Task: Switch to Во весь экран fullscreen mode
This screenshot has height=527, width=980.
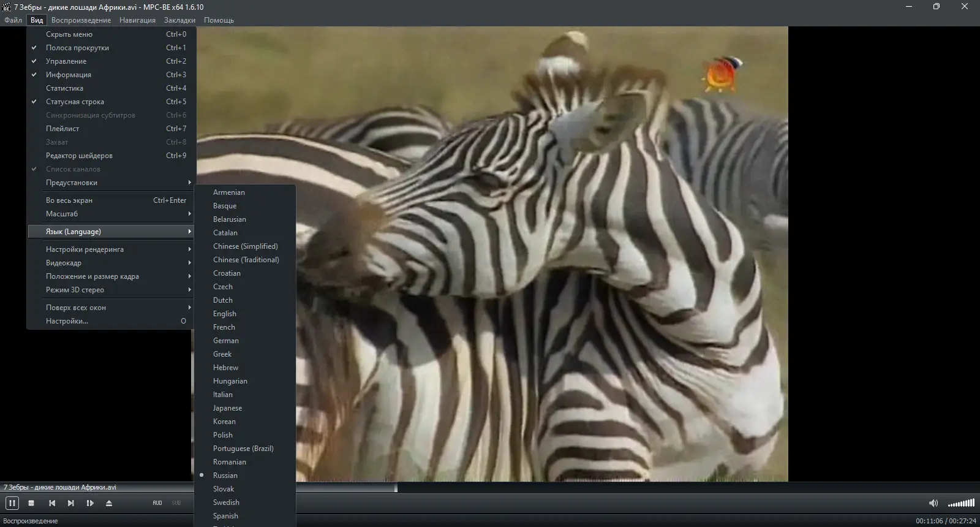Action: point(111,200)
